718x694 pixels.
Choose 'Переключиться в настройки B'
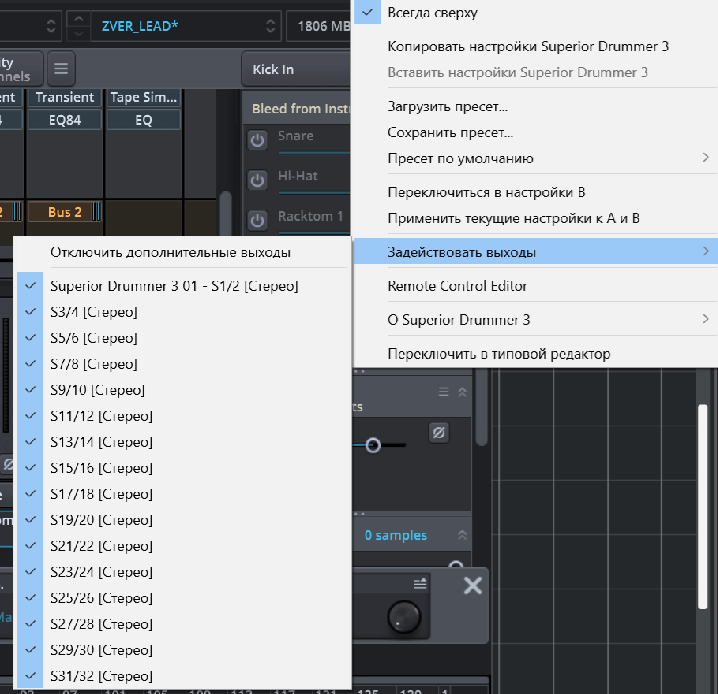point(536,192)
